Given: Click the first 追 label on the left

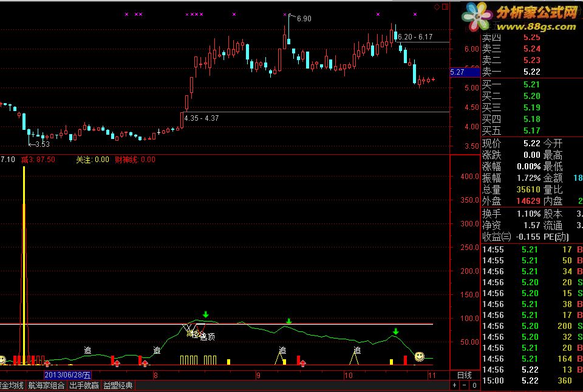Looking at the screenshot, I should point(87,350).
